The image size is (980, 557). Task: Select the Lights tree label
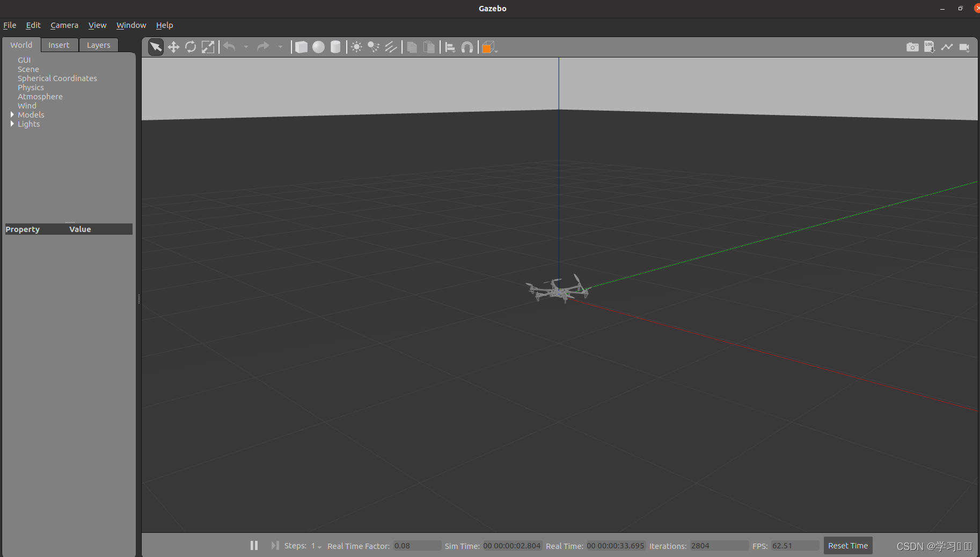click(x=29, y=124)
